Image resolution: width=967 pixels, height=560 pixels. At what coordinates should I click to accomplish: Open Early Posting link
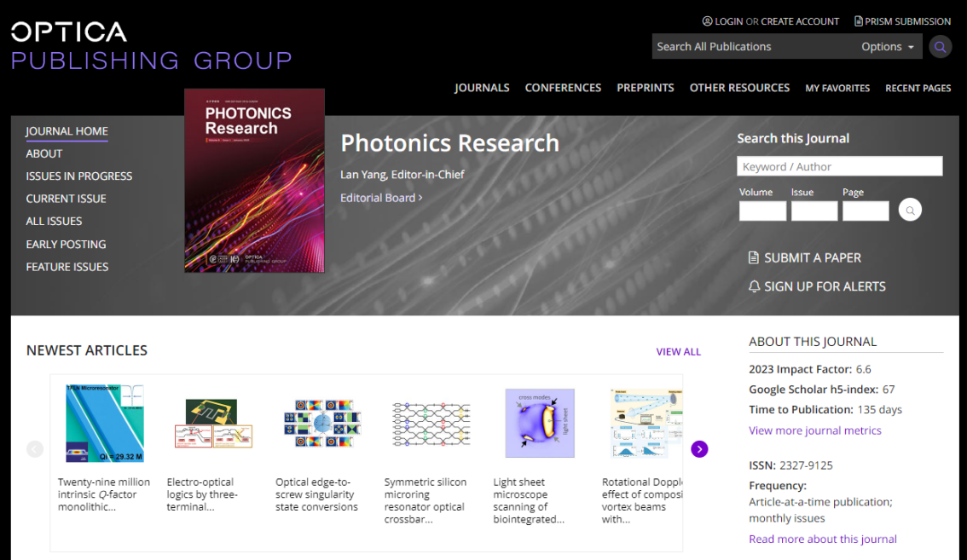click(x=66, y=245)
